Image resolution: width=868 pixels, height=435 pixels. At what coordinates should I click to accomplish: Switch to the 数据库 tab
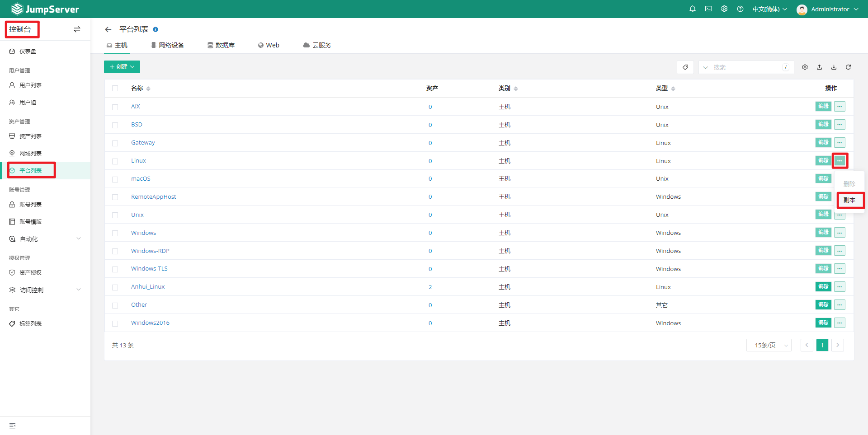point(221,45)
